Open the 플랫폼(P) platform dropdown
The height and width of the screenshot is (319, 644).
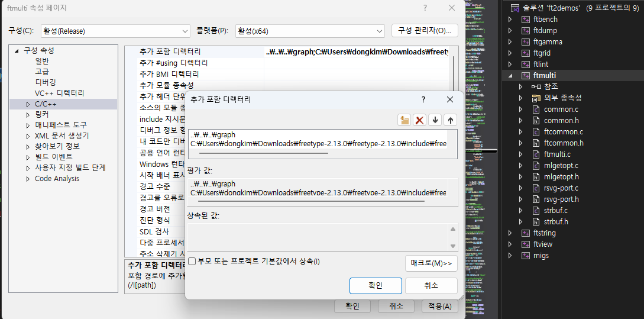coord(310,31)
